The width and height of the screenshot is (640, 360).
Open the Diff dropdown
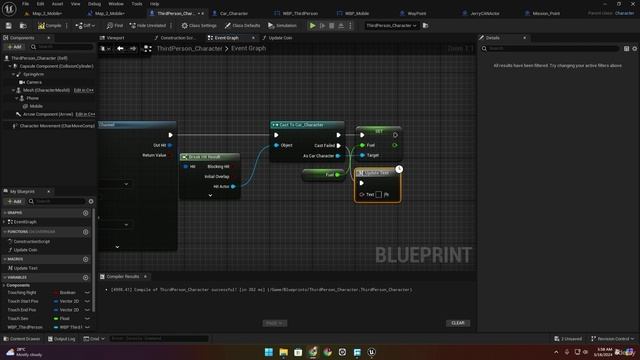click(85, 25)
